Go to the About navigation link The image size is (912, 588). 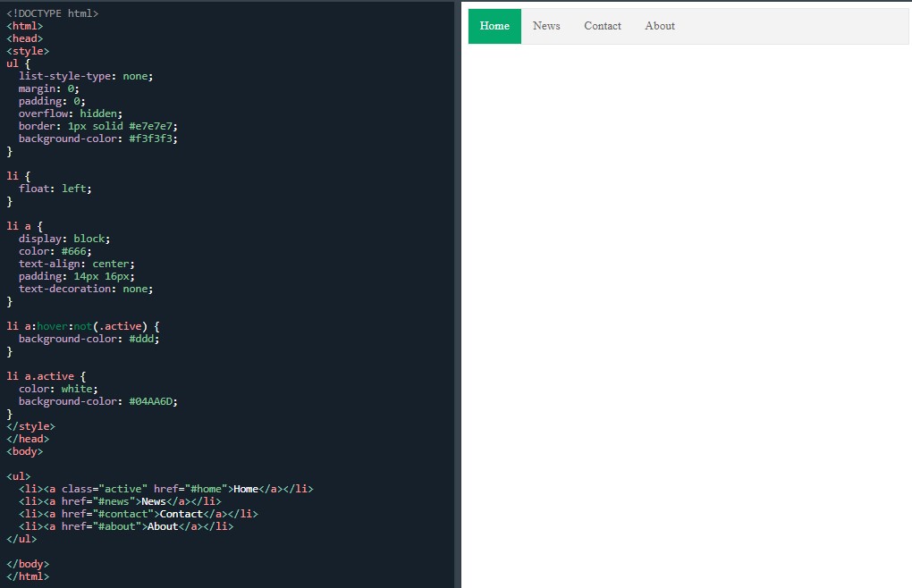click(660, 26)
